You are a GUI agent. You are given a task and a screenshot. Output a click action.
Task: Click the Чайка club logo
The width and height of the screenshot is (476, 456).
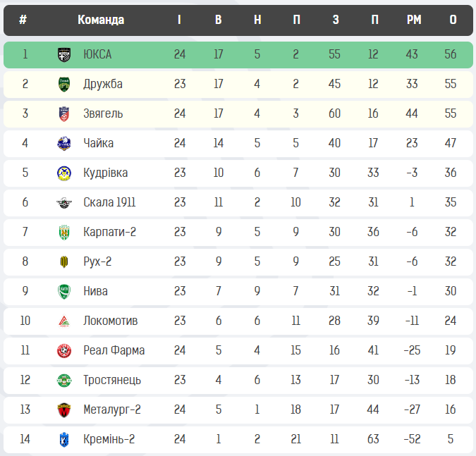point(64,143)
